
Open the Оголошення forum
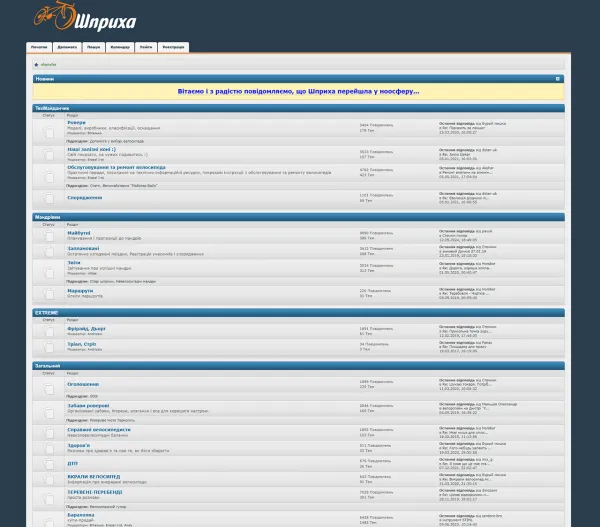83,384
